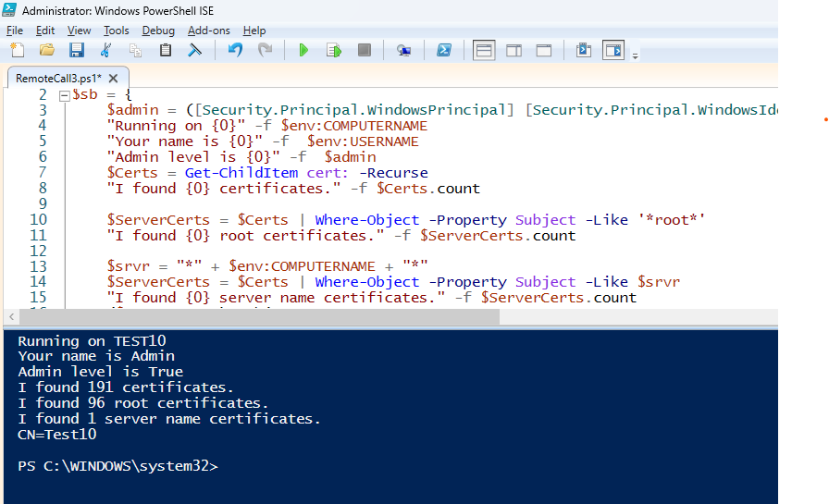This screenshot has width=829, height=504.
Task: Click console output CN=Test10
Action: 57,435
